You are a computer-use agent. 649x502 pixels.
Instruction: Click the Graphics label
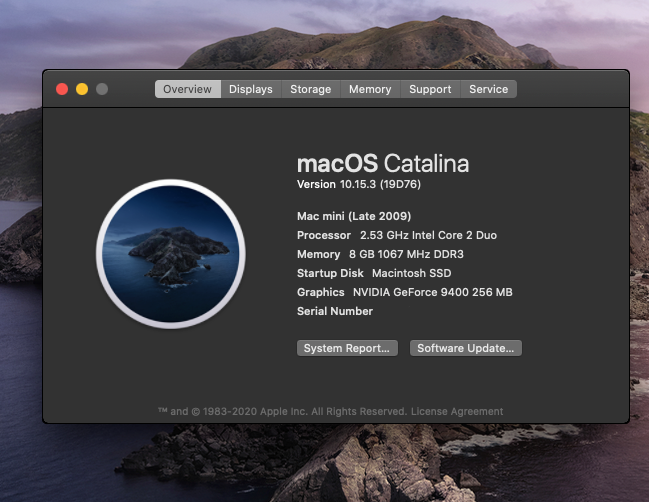tap(321, 292)
